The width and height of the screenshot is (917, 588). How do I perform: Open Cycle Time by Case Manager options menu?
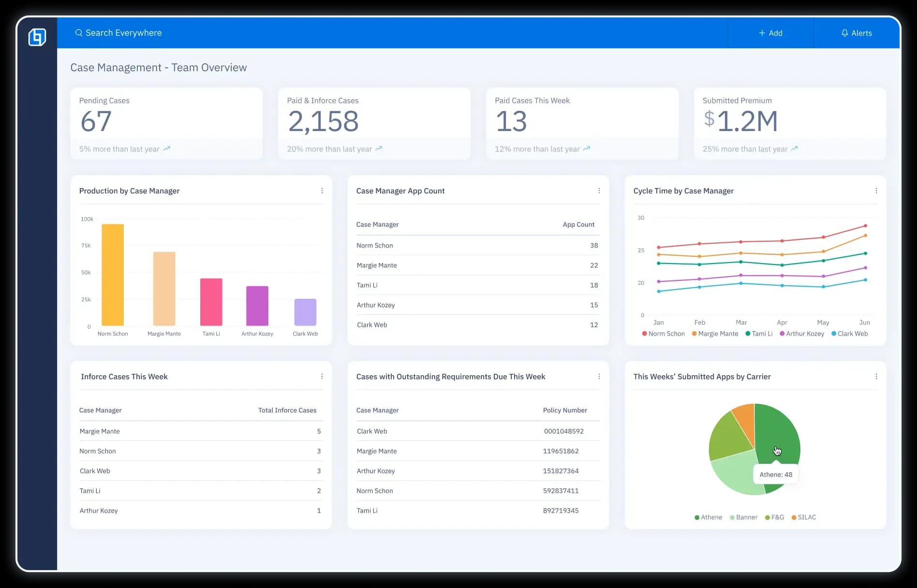coord(876,191)
